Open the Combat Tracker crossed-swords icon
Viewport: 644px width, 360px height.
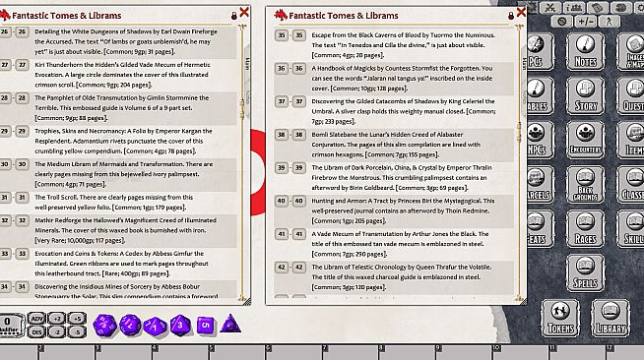pos(549,8)
